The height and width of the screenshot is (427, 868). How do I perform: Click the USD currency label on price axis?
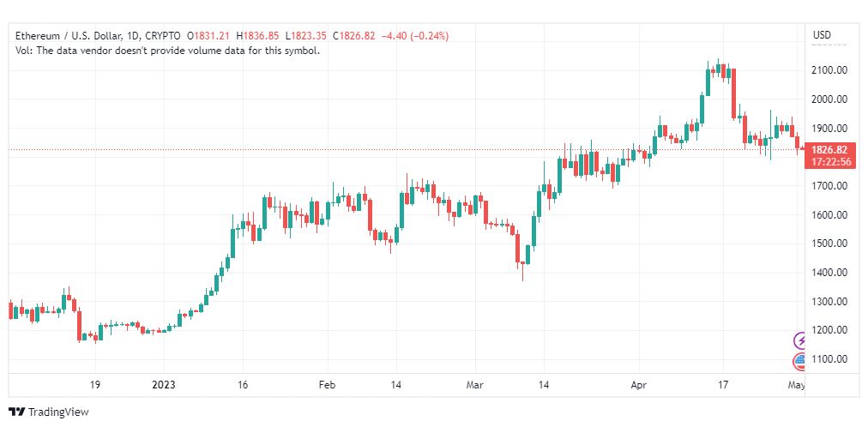[822, 35]
